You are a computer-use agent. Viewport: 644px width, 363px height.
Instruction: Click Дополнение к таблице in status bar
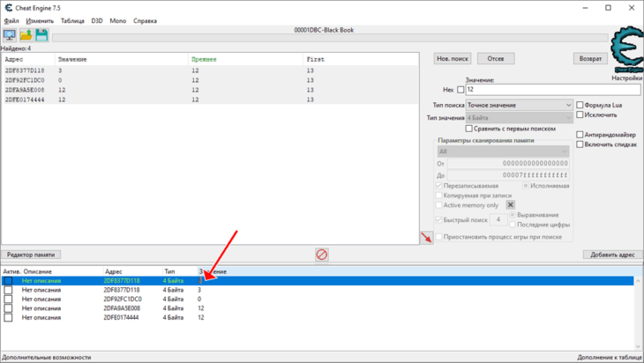coord(610,357)
